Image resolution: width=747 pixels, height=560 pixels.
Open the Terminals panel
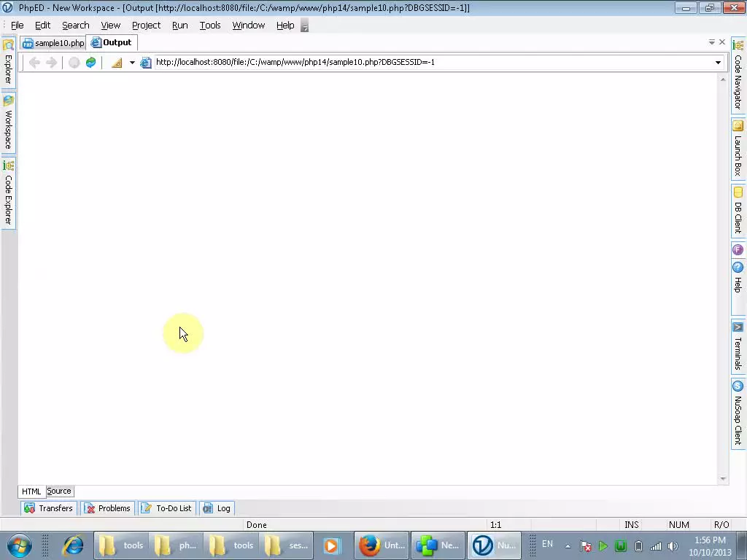coord(738,348)
